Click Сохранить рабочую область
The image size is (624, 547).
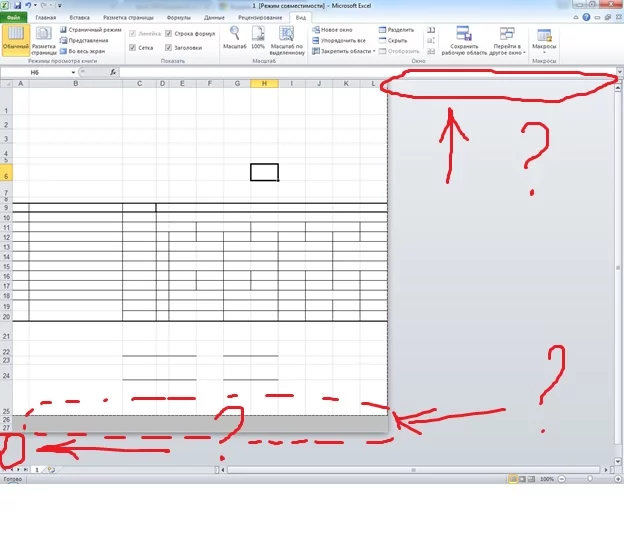pos(464,40)
